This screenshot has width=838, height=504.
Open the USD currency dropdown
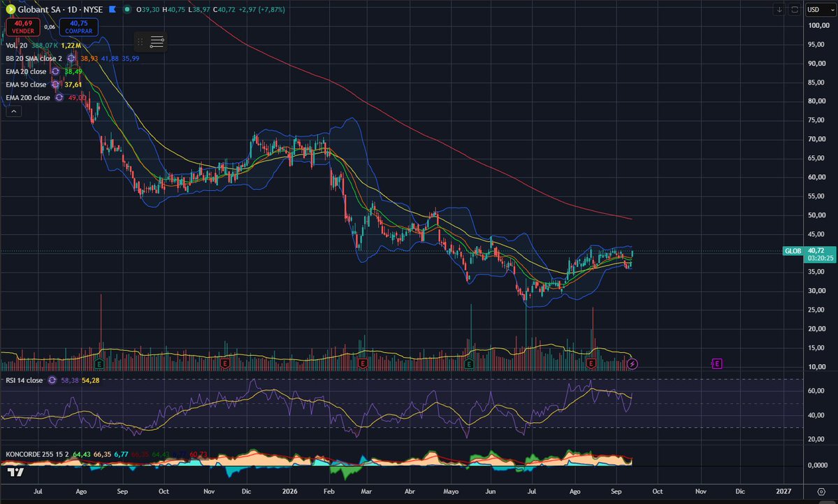[821, 9]
